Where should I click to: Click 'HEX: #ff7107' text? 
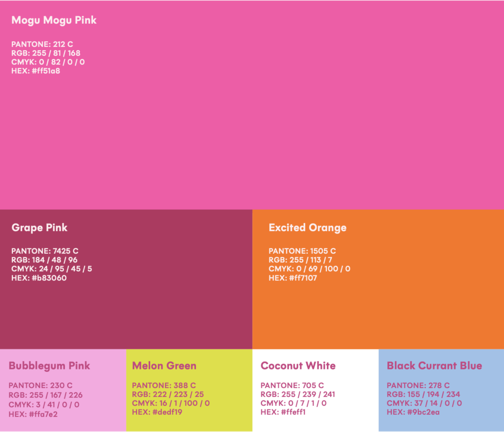tap(293, 278)
